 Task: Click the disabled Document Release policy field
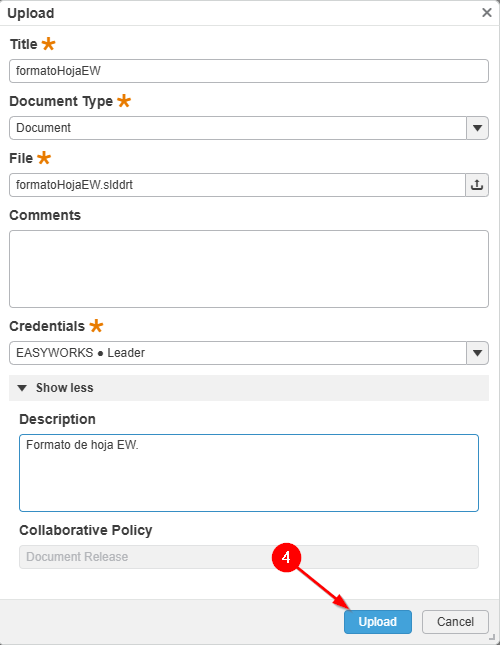[x=249, y=557]
